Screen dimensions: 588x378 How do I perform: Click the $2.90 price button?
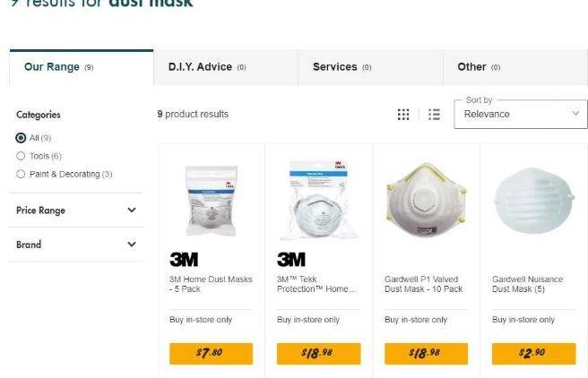click(x=533, y=353)
